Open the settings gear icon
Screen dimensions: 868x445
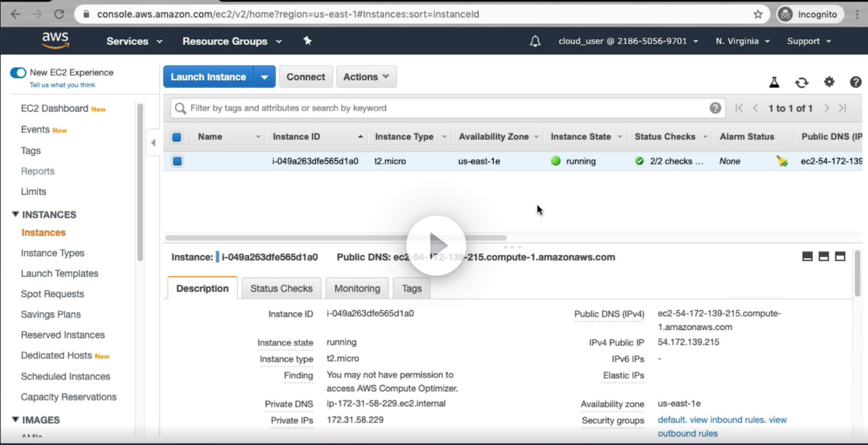pyautogui.click(x=829, y=82)
